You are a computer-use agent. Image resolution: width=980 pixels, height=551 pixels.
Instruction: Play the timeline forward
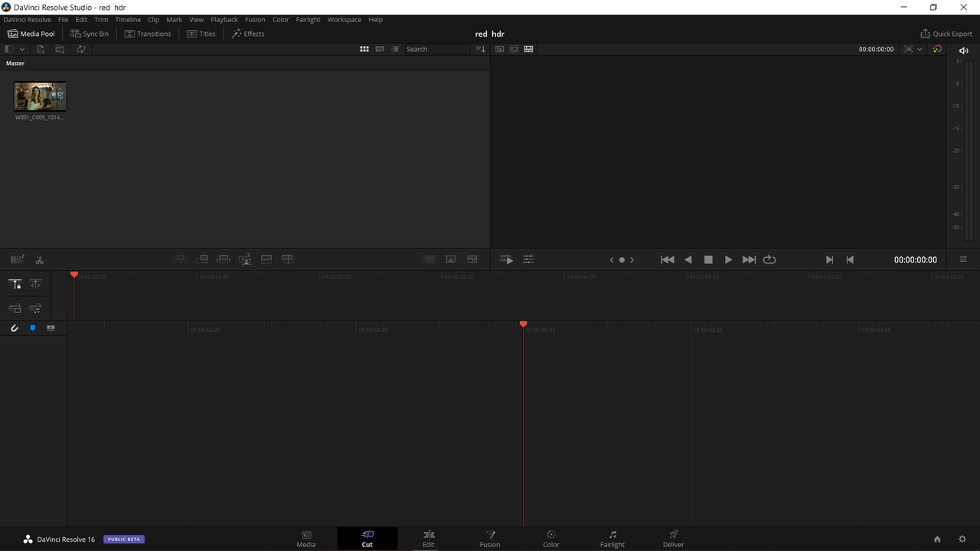click(x=728, y=259)
